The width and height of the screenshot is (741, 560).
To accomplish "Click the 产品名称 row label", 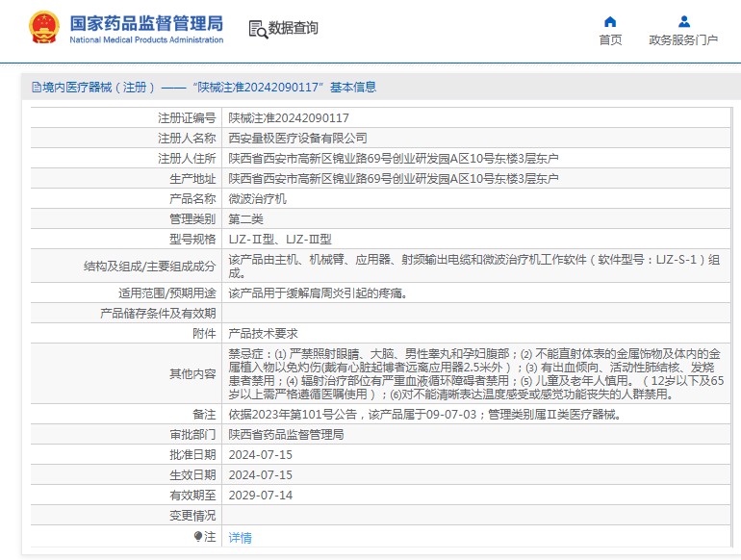I will [192, 199].
